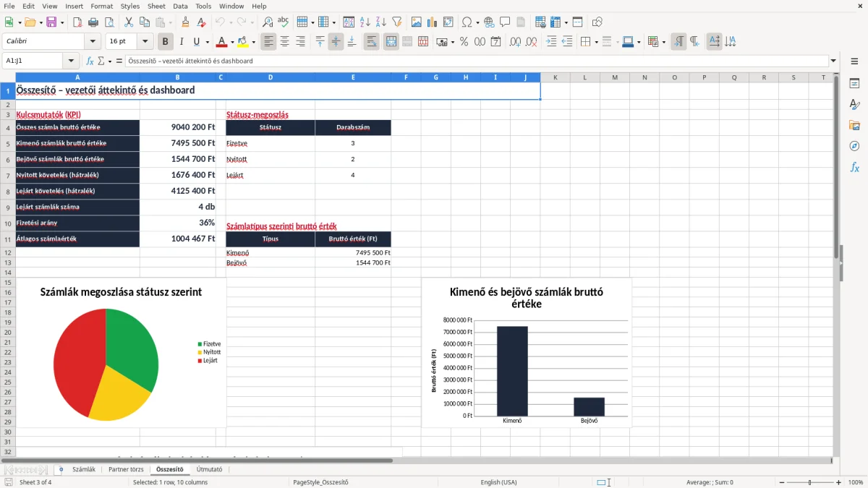The height and width of the screenshot is (488, 868).
Task: Open Print Preview from the toolbar
Action: point(108,22)
